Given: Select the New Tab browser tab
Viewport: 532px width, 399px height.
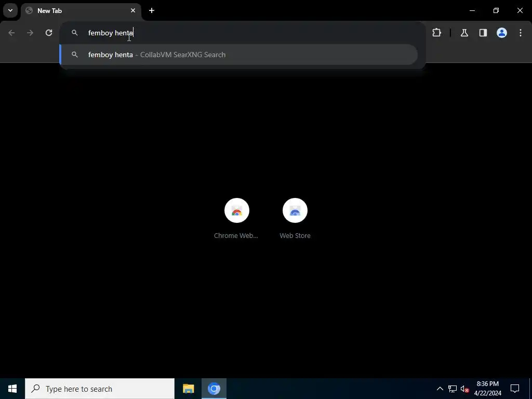Looking at the screenshot, I should click(81, 11).
